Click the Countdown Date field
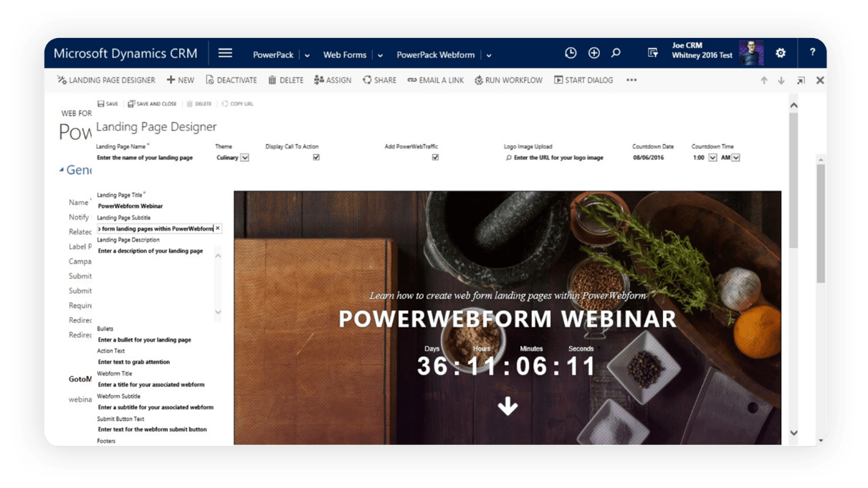 [x=648, y=158]
